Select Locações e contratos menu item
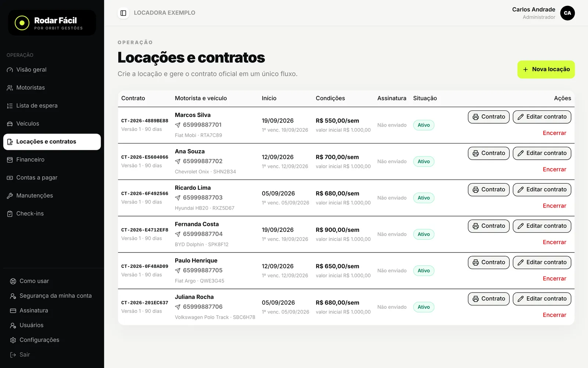The width and height of the screenshot is (588, 368). 52,142
